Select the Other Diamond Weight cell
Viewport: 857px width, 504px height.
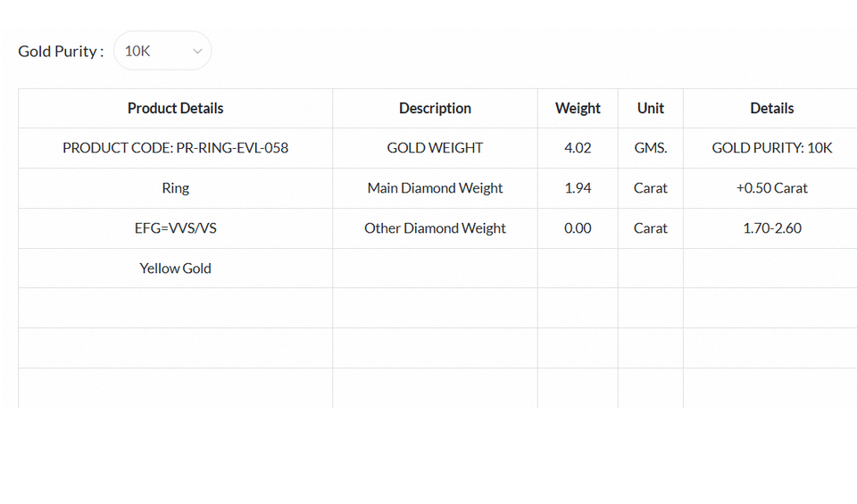click(x=435, y=228)
